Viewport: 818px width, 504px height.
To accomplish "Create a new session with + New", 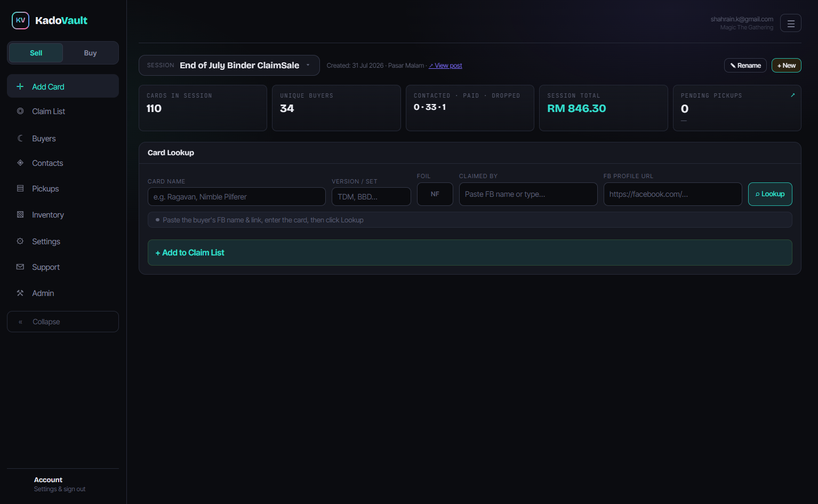I will pyautogui.click(x=787, y=65).
